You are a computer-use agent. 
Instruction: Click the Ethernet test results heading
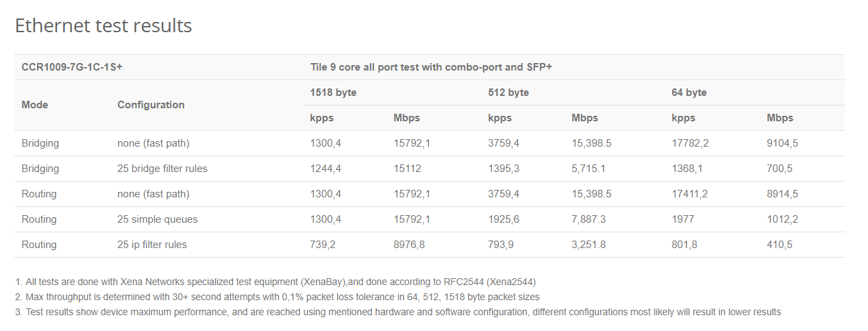(x=103, y=26)
